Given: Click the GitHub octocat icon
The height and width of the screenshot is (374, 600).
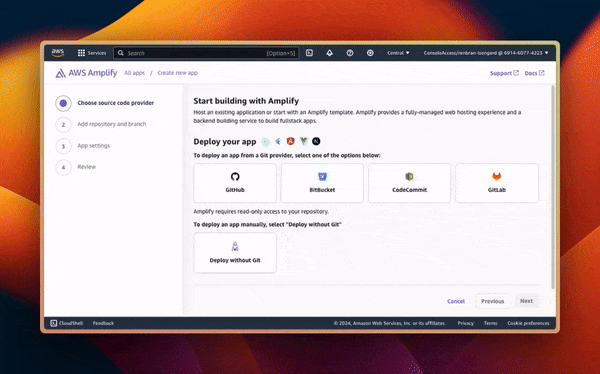Looking at the screenshot, I should (235, 176).
